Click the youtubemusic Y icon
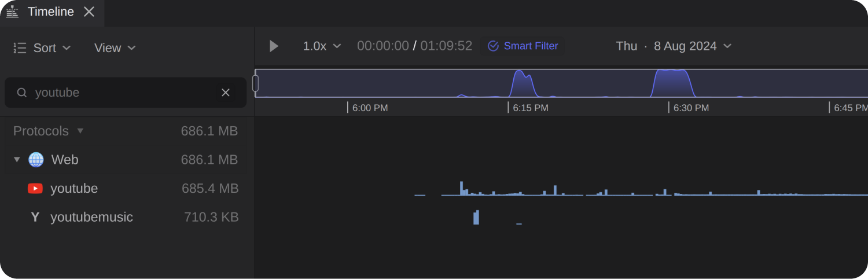This screenshot has height=279, width=868. click(35, 218)
